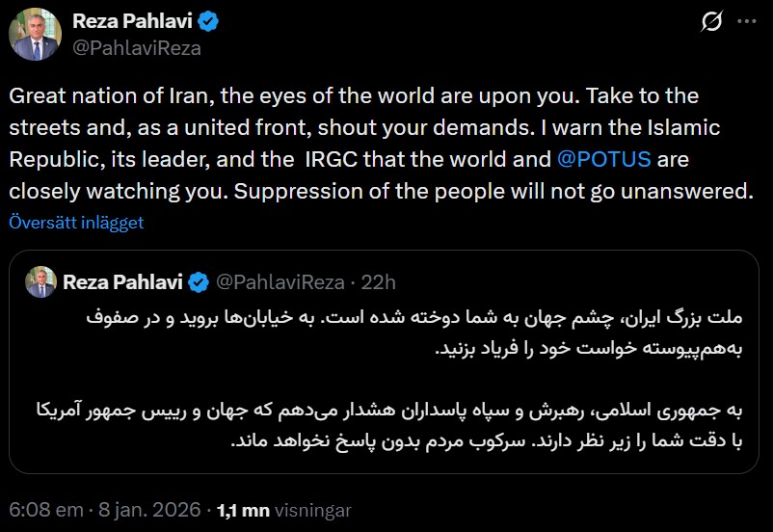Open the quoted post's 22h timestamp
This screenshot has height=532, width=773.
(378, 282)
